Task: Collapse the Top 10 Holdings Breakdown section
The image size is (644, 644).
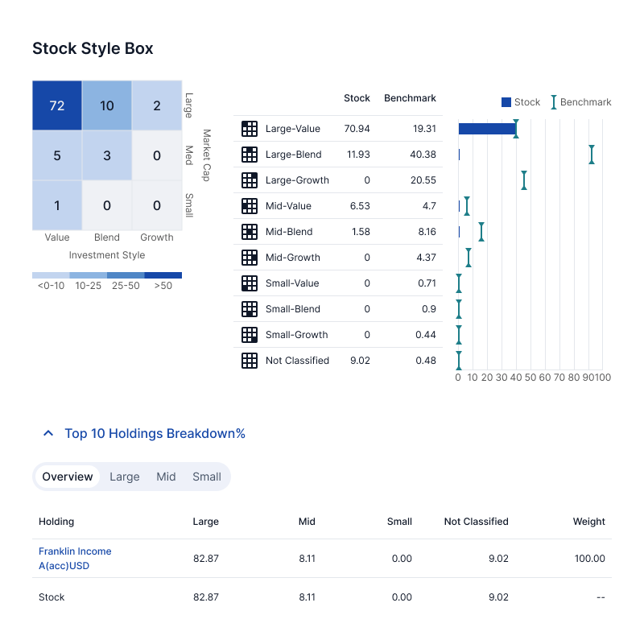Action: pos(49,434)
